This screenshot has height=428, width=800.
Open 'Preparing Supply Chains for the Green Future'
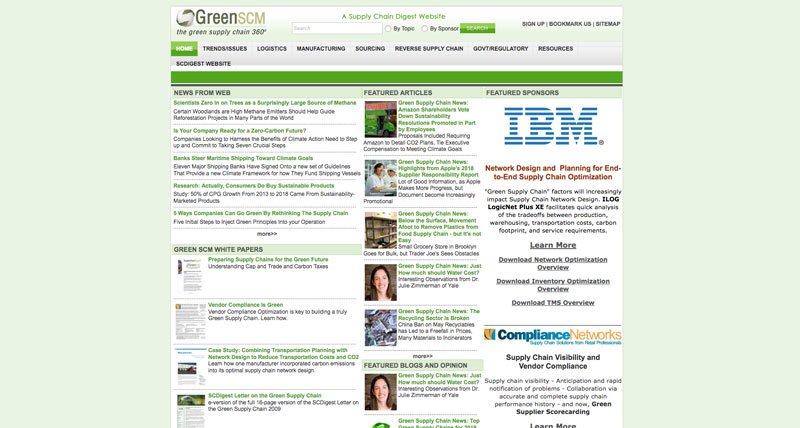(268, 260)
